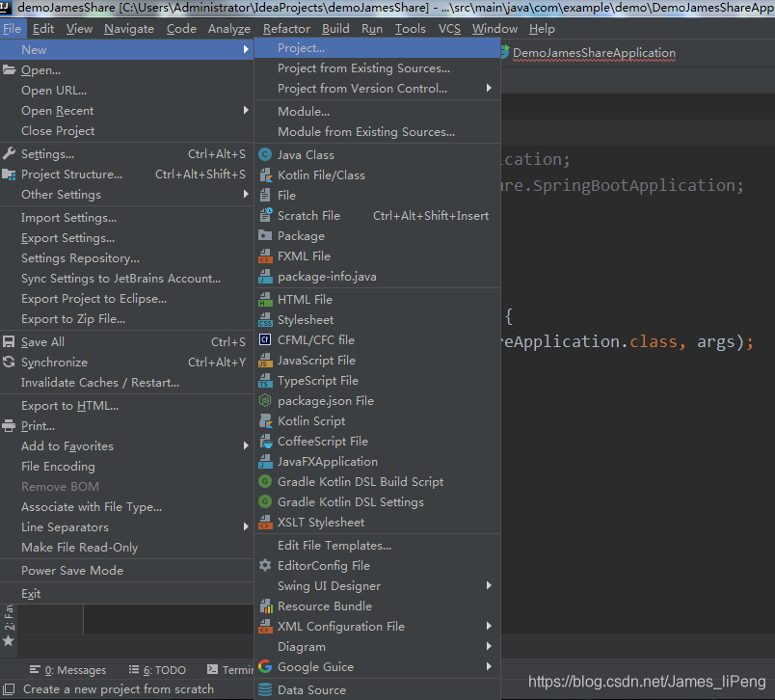The height and width of the screenshot is (700, 775).
Task: Click the Gradle Kotlin DSL Build Script icon
Action: click(x=265, y=481)
